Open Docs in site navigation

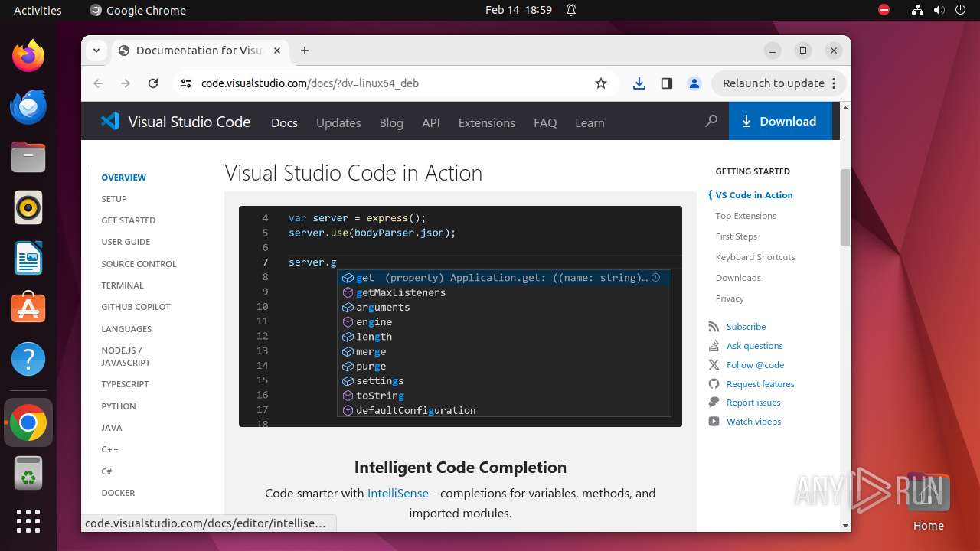pos(284,122)
